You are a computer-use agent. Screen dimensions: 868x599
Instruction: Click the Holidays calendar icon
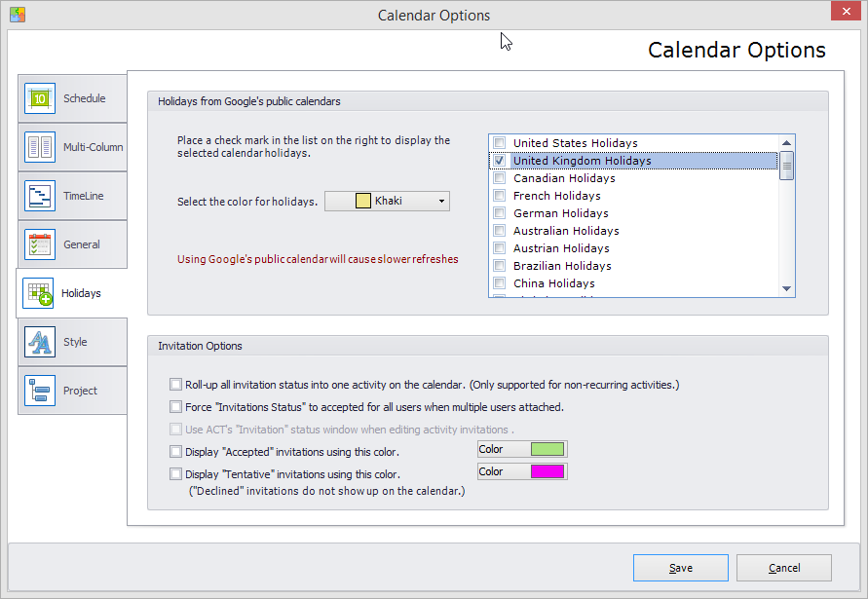pyautogui.click(x=38, y=293)
